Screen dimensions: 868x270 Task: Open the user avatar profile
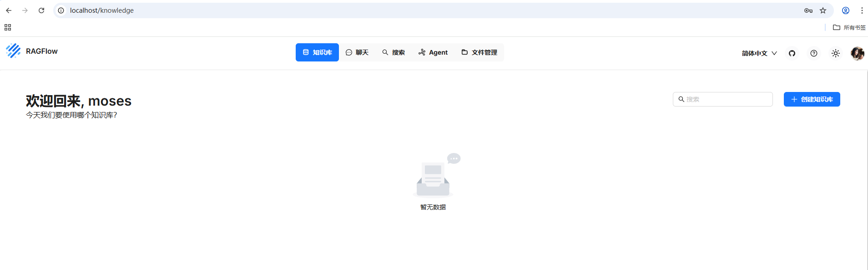tap(858, 53)
